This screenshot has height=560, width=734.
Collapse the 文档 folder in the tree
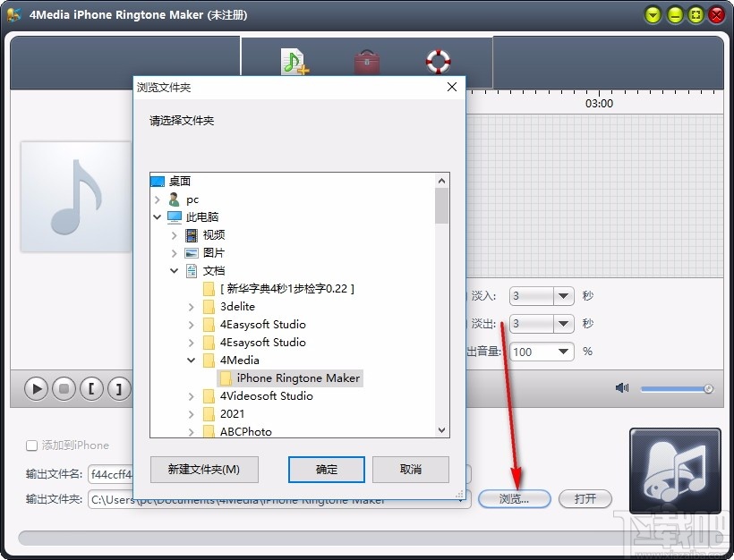[x=175, y=270]
